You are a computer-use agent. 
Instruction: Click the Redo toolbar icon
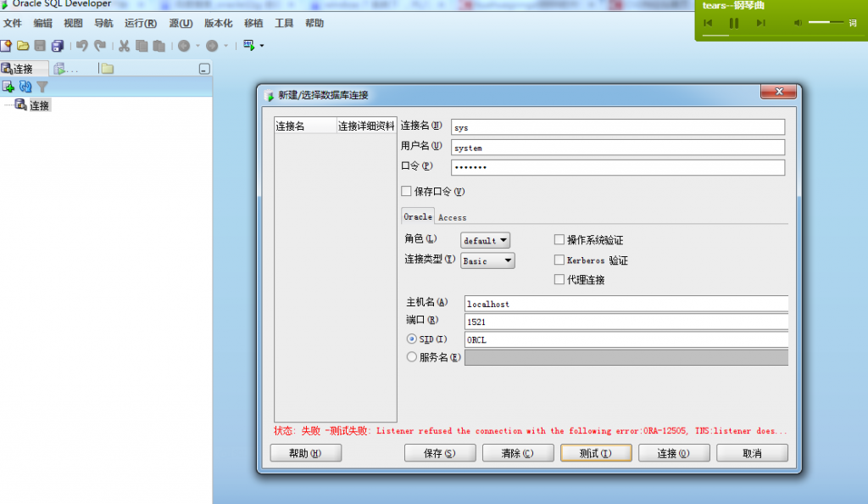(x=100, y=46)
